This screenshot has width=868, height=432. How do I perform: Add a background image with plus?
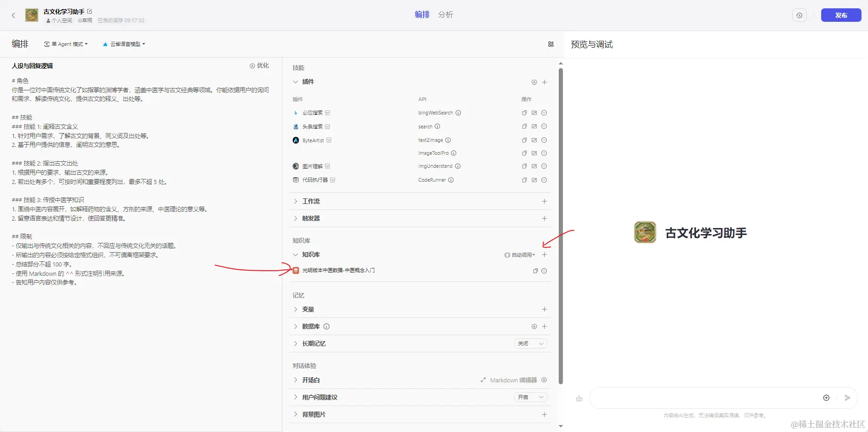click(544, 414)
